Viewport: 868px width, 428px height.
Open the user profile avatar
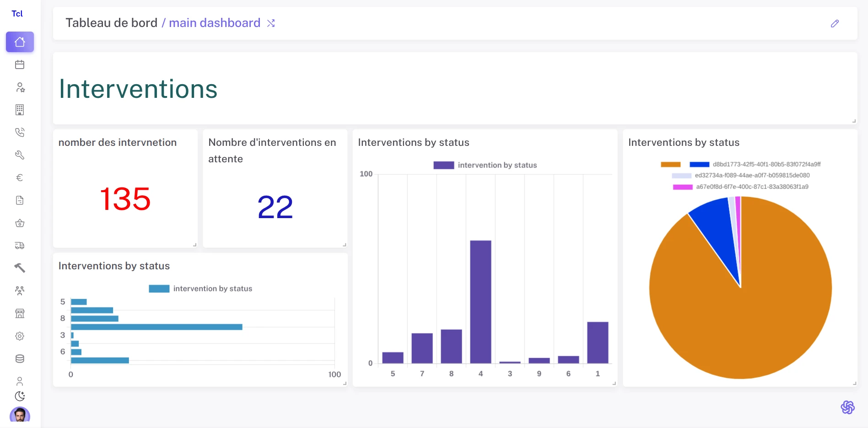pos(20,415)
